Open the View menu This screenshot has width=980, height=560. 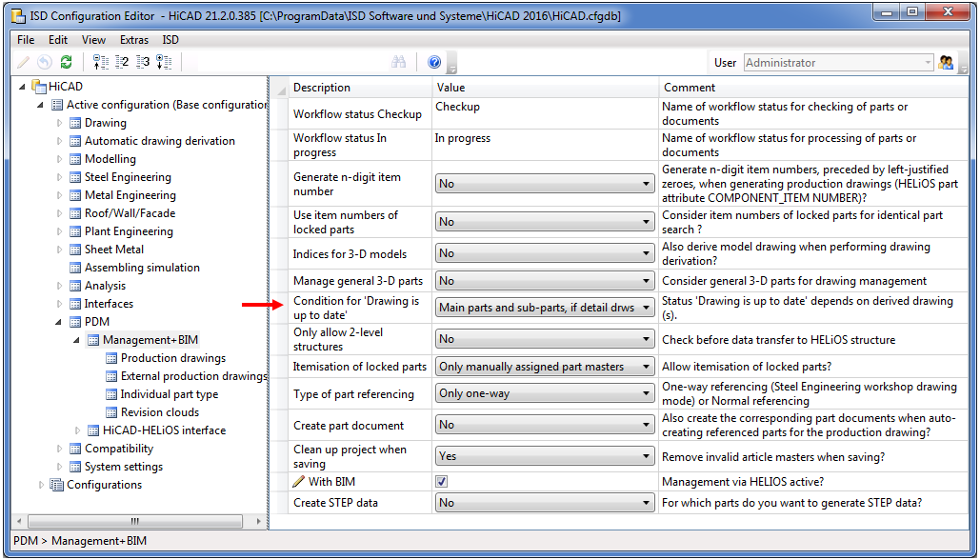coord(93,40)
